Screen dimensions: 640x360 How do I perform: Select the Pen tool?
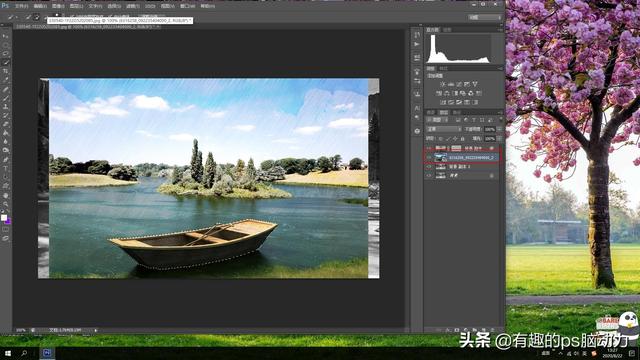5,160
